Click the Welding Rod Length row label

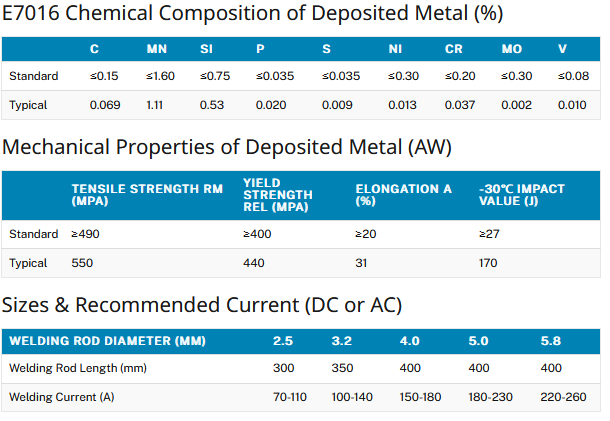point(78,368)
